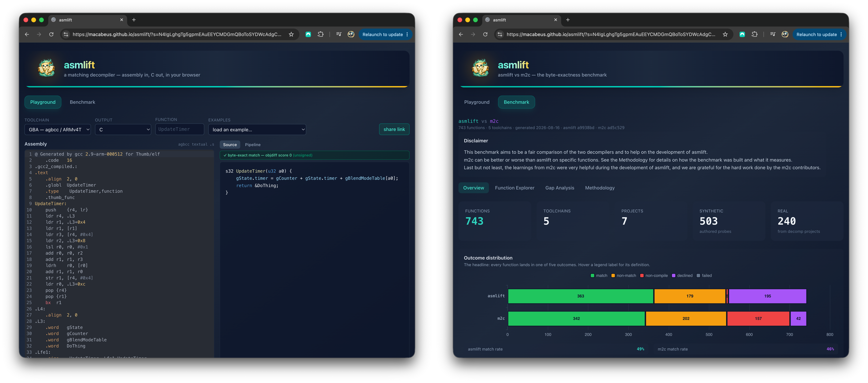Click the 'share link' button
The width and height of the screenshot is (868, 383).
(394, 129)
